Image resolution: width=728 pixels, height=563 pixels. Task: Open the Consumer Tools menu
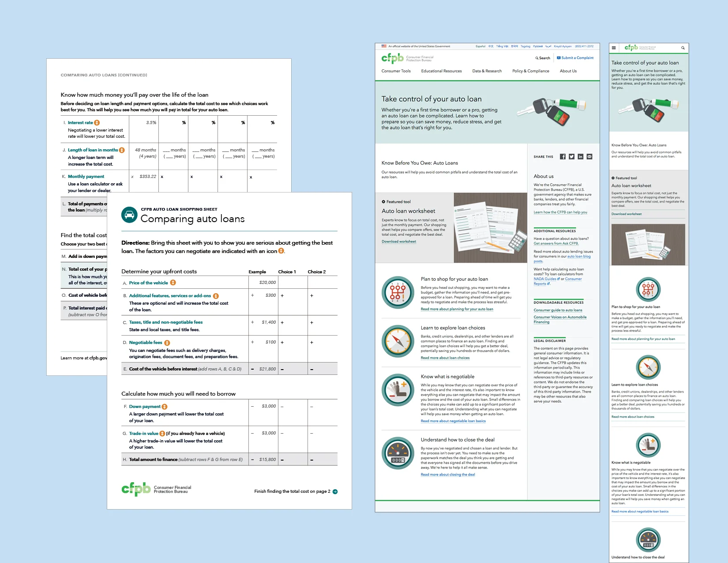(x=396, y=71)
